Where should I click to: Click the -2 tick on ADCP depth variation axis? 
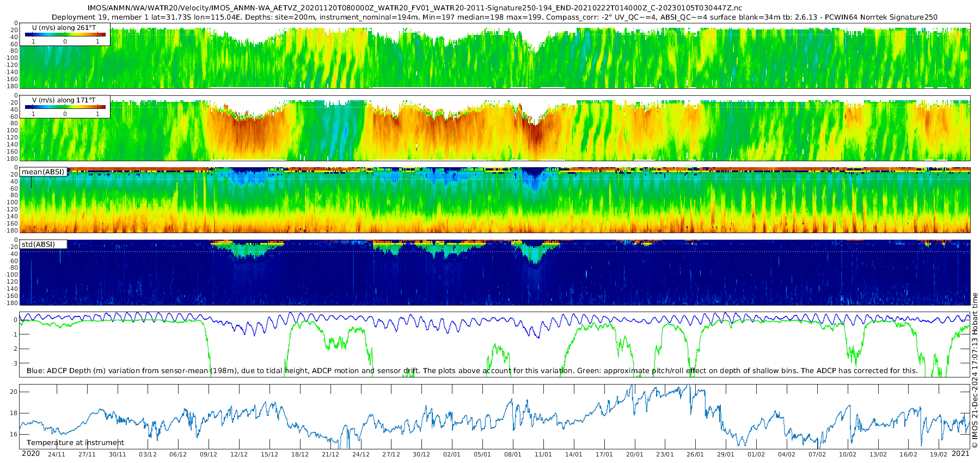[x=15, y=349]
